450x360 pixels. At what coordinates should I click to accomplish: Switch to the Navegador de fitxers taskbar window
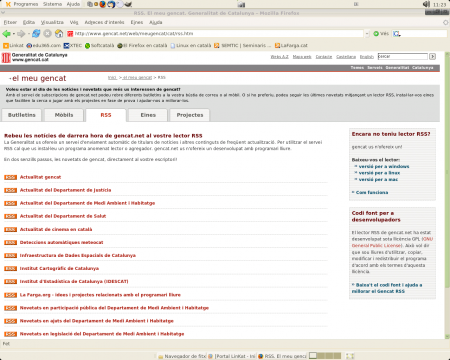pyautogui.click(x=182, y=356)
